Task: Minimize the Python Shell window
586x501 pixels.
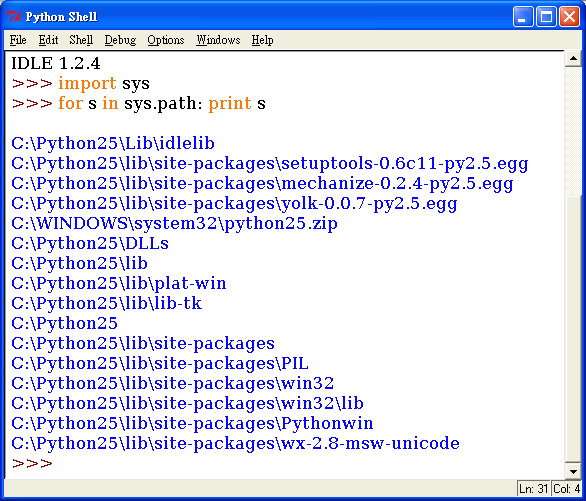Action: pyautogui.click(x=522, y=16)
